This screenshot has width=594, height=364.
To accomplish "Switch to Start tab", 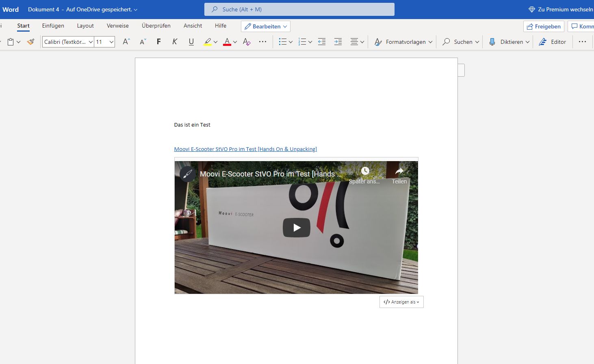I will click(x=23, y=26).
